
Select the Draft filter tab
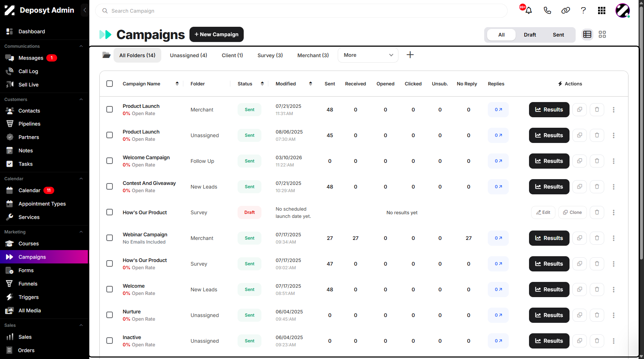530,35
